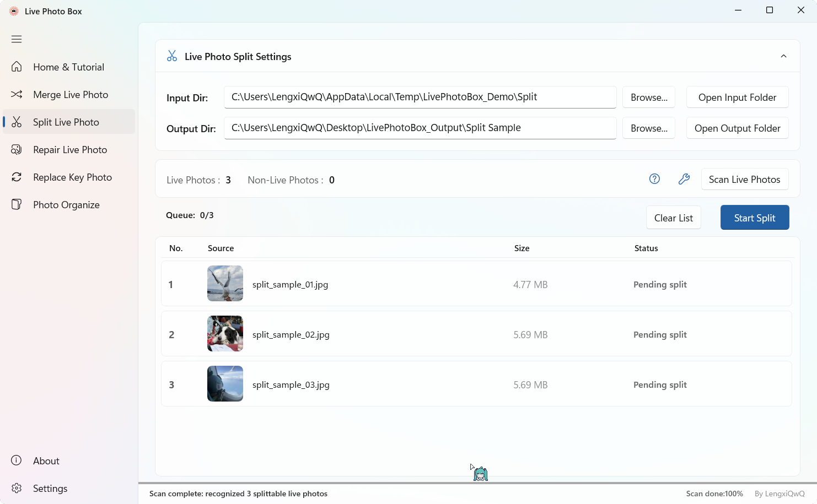Image resolution: width=817 pixels, height=504 pixels.
Task: Switch to Repair Live Photo page
Action: [x=69, y=149]
